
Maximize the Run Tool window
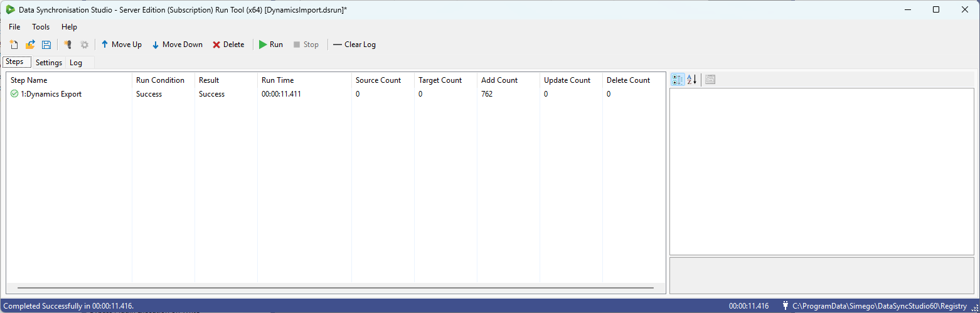click(936, 9)
